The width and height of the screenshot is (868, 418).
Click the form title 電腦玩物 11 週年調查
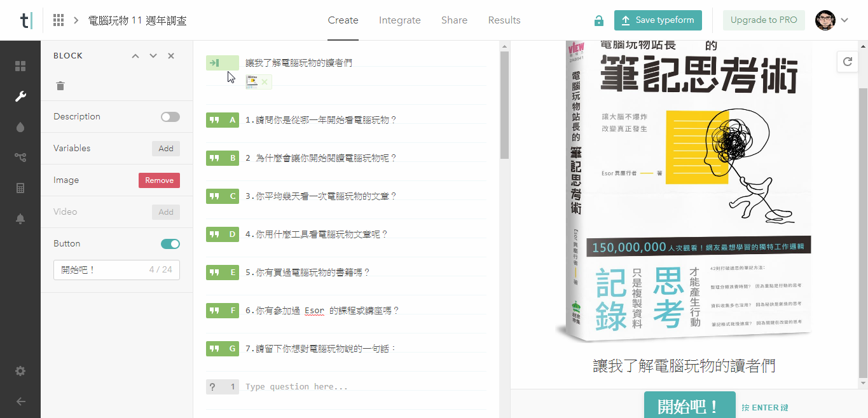point(137,20)
